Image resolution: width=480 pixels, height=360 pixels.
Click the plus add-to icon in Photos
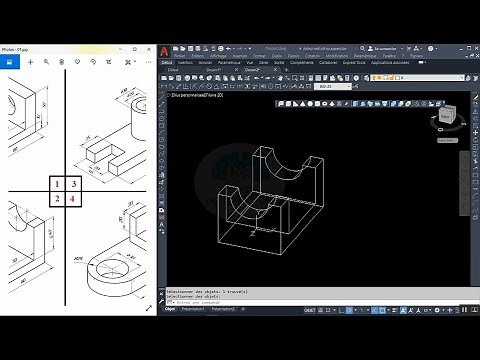point(31,62)
